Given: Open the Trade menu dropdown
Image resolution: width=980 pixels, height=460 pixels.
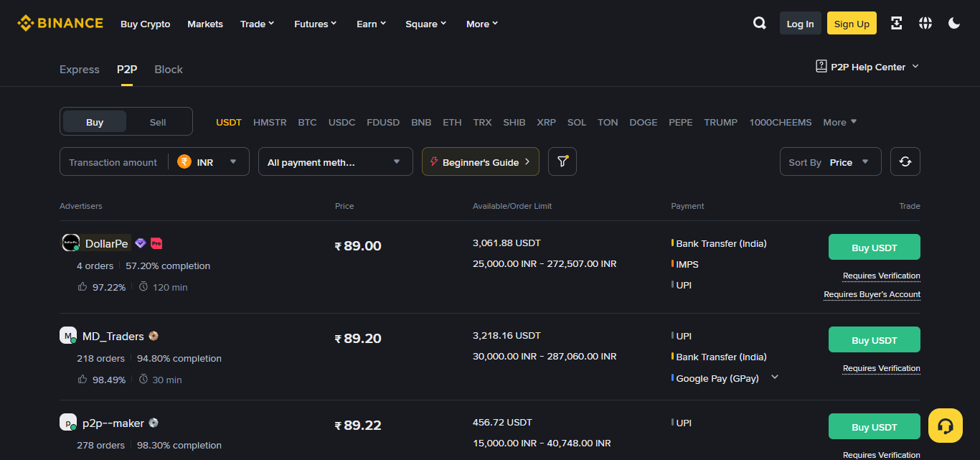Looking at the screenshot, I should pos(258,24).
